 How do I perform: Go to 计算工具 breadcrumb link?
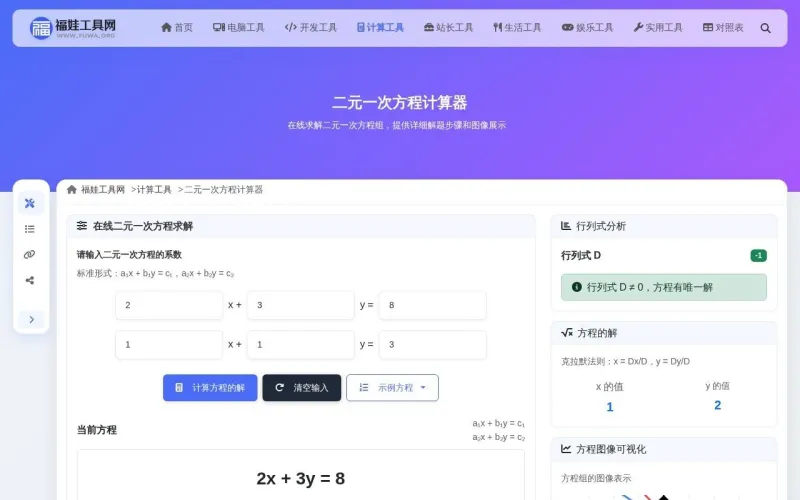pos(154,190)
